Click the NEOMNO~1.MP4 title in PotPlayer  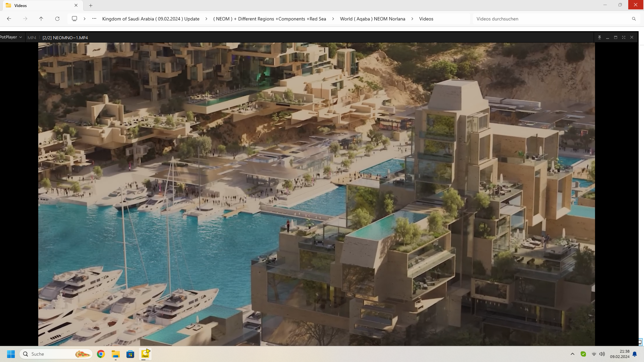coord(65,38)
